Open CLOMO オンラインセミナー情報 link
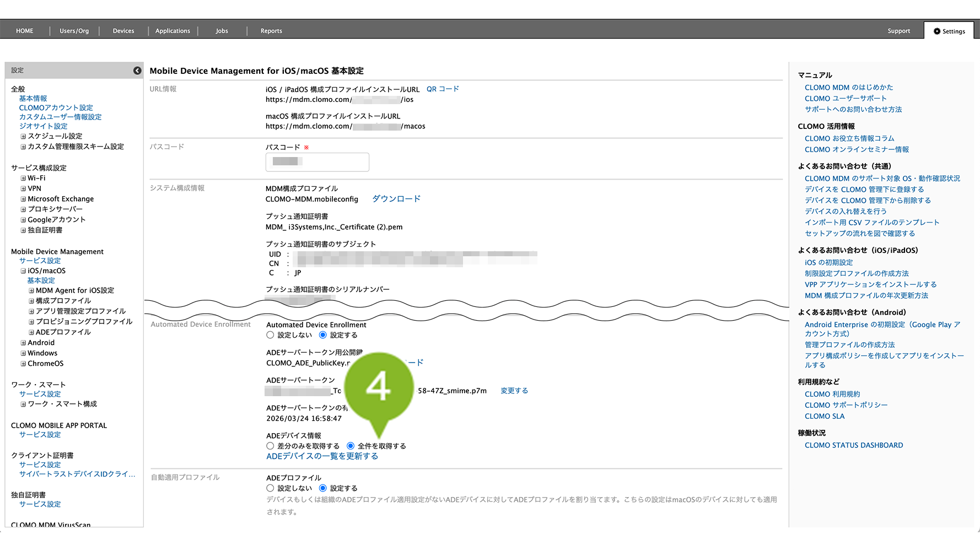 (x=857, y=150)
